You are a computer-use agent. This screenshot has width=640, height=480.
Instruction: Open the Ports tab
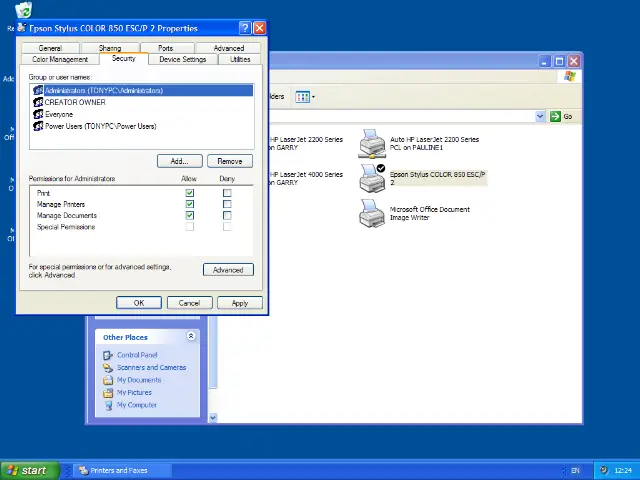click(166, 48)
